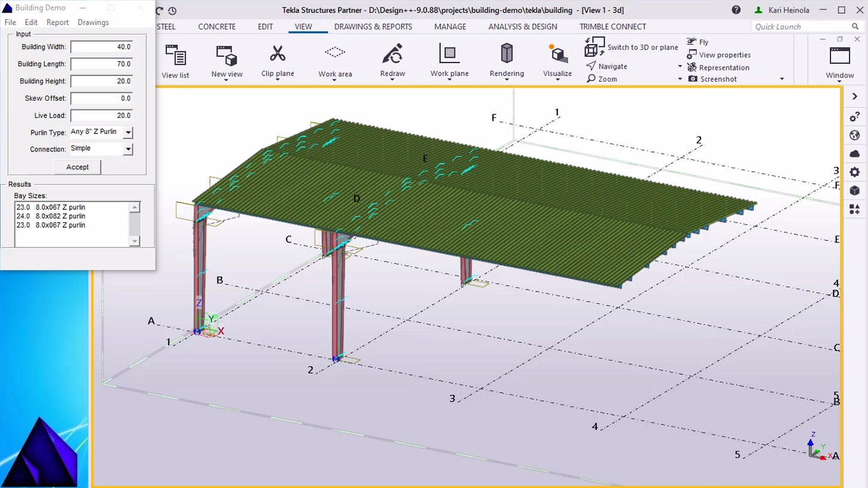The width and height of the screenshot is (868, 488).
Task: Switch to the MANAGE ribbon tab
Action: [450, 26]
